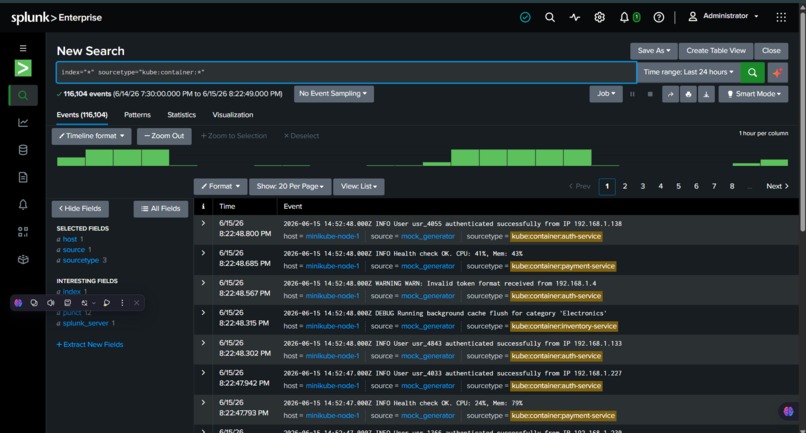Close the floating toolbar with X
Viewport: 806px width, 433px height.
click(136, 303)
